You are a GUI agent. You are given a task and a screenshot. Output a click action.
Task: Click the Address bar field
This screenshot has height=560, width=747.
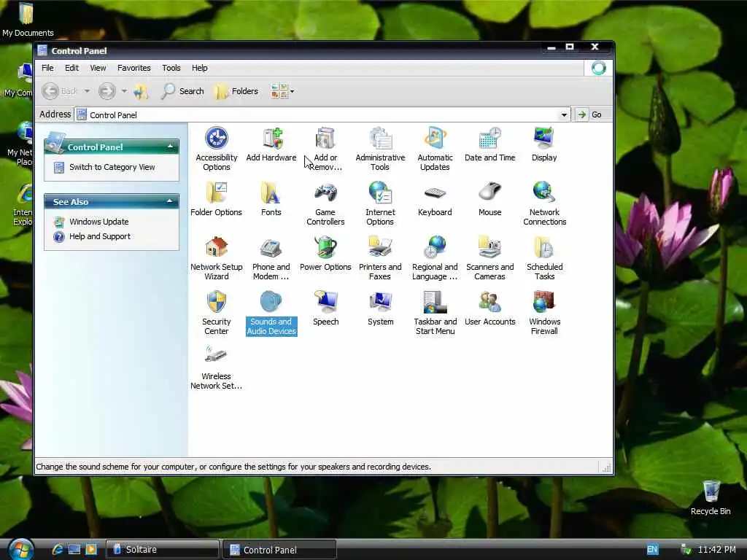(323, 114)
